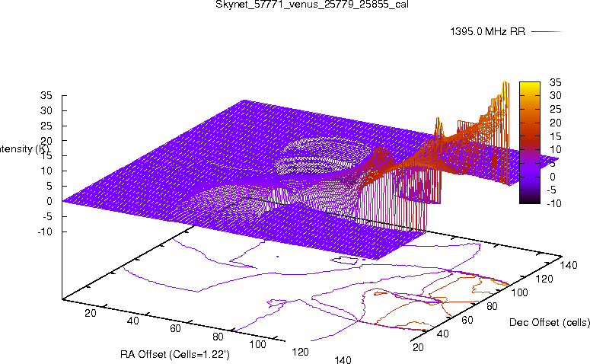The width and height of the screenshot is (590, 364).
Task: Click the -10 tick on the intensity axis
Action: [45, 231]
